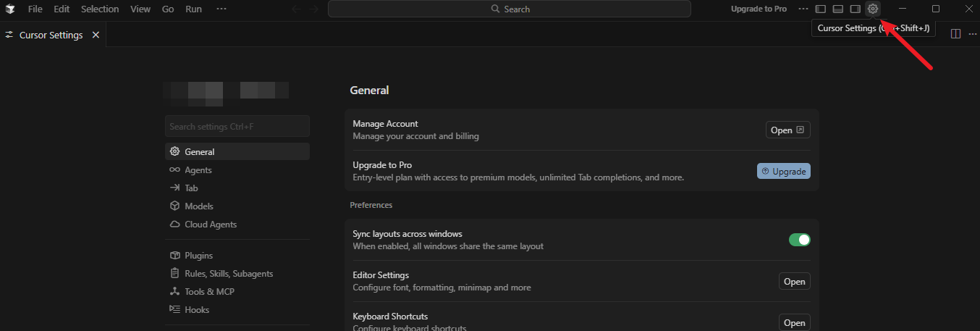The height and width of the screenshot is (331, 980).
Task: Open Agents settings section
Action: (x=237, y=169)
